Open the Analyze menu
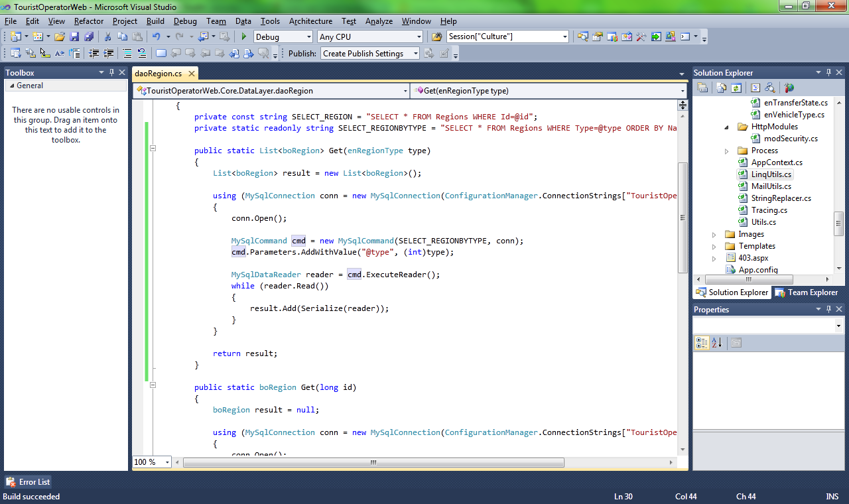The width and height of the screenshot is (849, 504). tap(379, 21)
